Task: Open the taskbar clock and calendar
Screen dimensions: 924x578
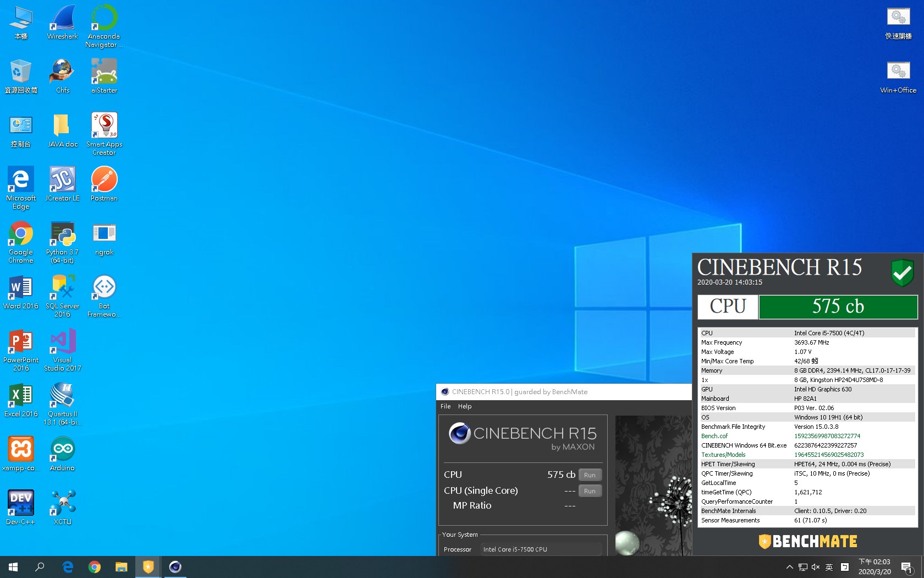Action: pos(875,567)
